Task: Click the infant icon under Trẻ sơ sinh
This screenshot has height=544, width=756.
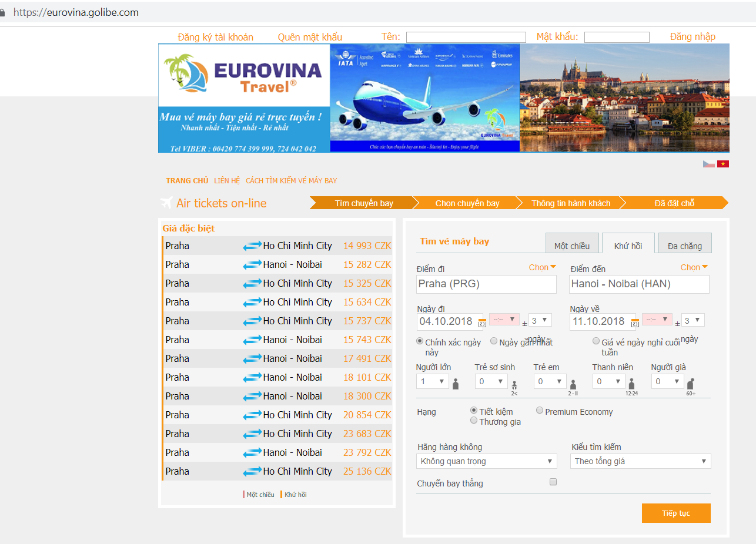Action: click(x=514, y=385)
